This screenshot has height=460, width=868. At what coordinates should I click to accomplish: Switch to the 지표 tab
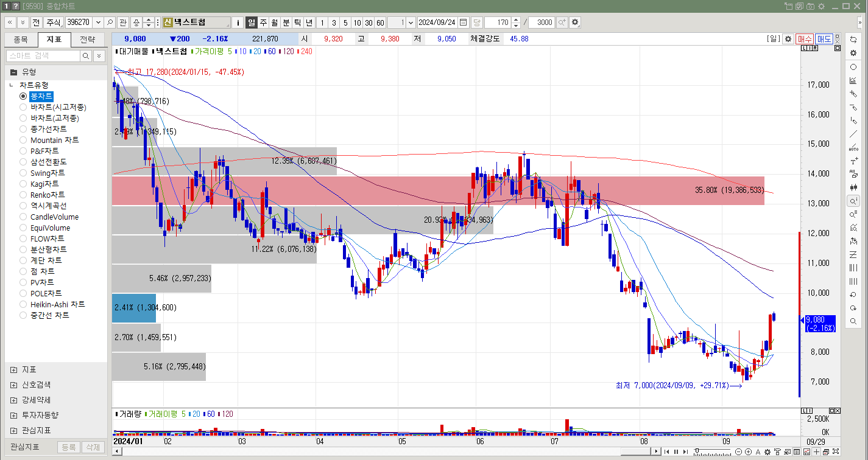[54, 40]
